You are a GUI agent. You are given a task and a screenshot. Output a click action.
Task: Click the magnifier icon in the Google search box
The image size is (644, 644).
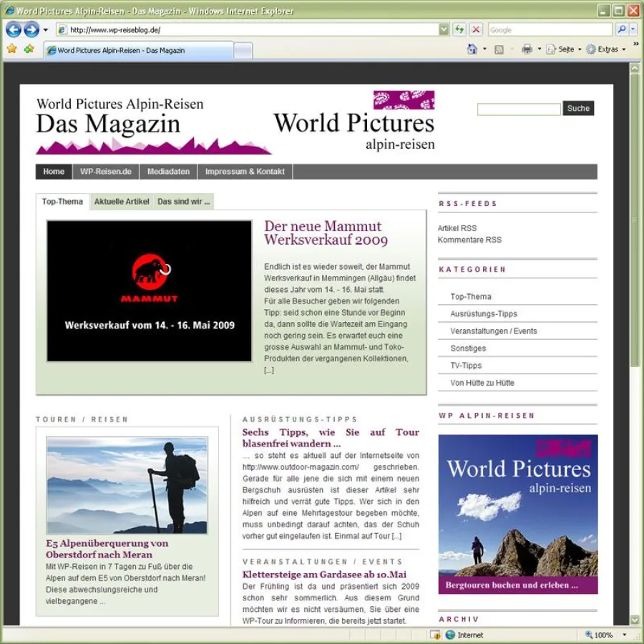pos(622,29)
